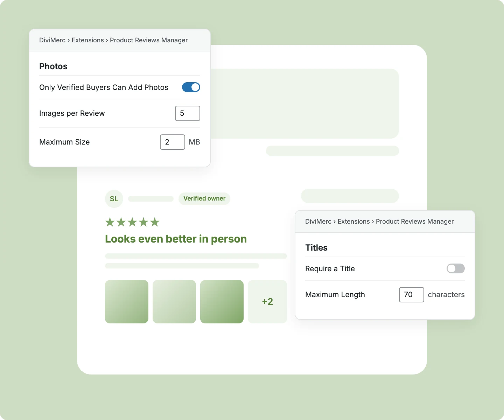The height and width of the screenshot is (420, 504).
Task: Edit the Images per Review field
Action: [x=188, y=113]
